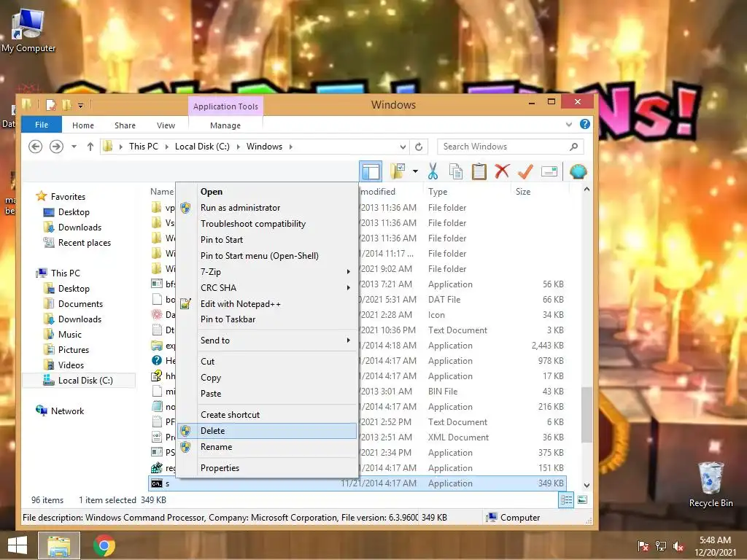Click the vertical scrollbar thumb
This screenshot has height=560, width=747.
click(587, 414)
